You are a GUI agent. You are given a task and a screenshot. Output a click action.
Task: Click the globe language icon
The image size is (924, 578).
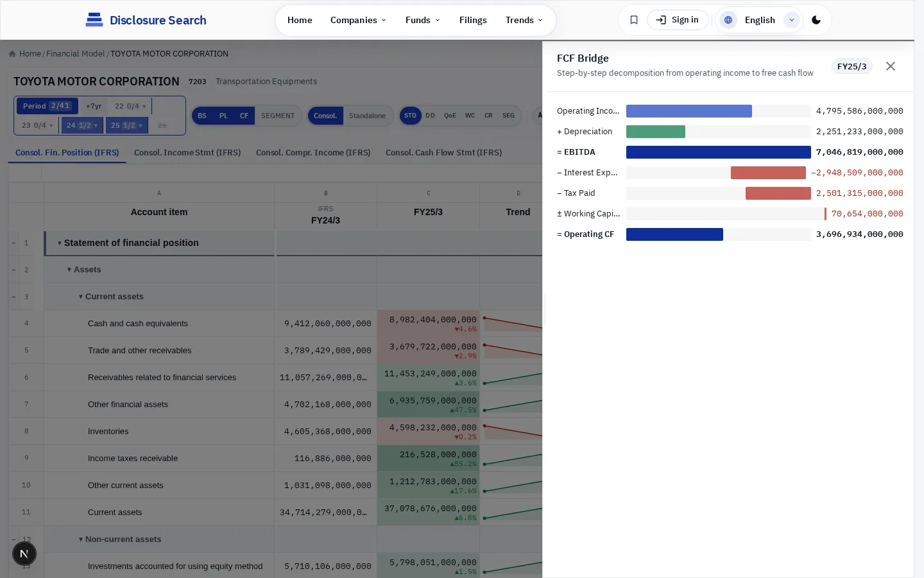point(728,20)
